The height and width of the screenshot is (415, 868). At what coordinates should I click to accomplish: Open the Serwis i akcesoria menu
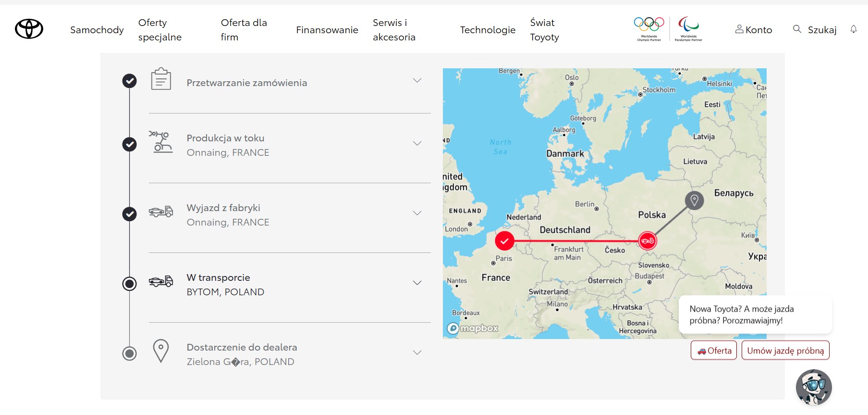[x=394, y=30]
